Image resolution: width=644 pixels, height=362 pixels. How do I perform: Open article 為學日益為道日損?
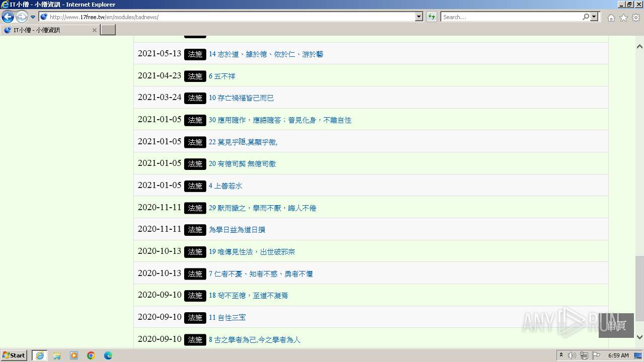[x=237, y=230]
